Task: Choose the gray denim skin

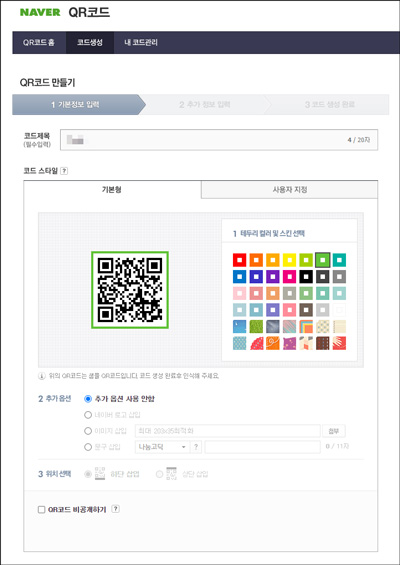Action: [273, 326]
